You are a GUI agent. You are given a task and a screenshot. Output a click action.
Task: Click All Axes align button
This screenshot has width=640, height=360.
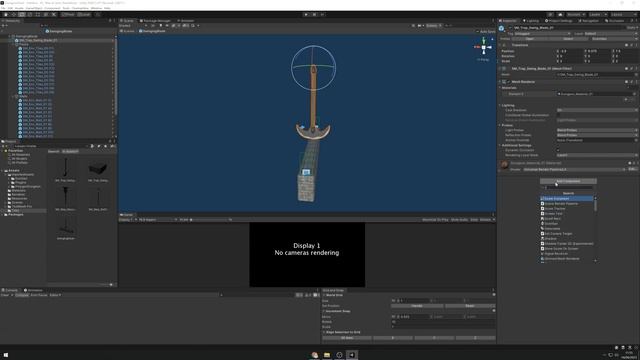[x=347, y=338]
